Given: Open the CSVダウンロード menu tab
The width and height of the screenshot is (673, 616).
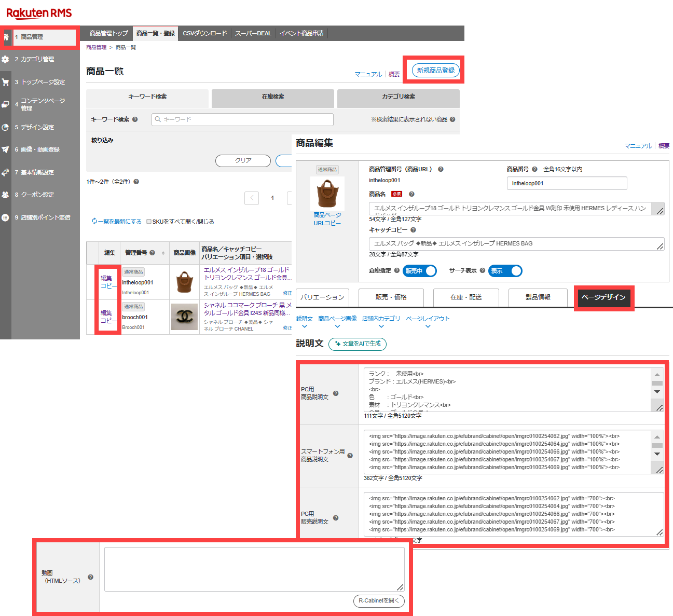Looking at the screenshot, I should (205, 33).
